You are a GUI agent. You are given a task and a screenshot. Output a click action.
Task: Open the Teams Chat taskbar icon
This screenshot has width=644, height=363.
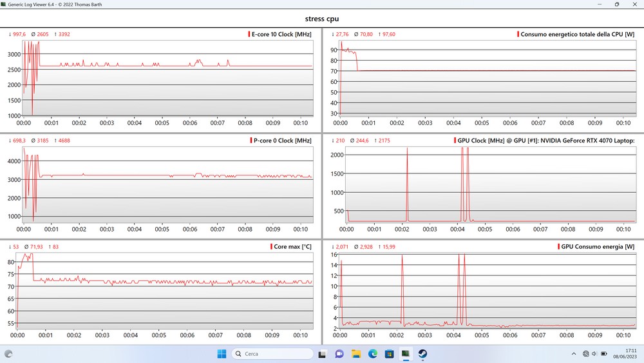[339, 353]
